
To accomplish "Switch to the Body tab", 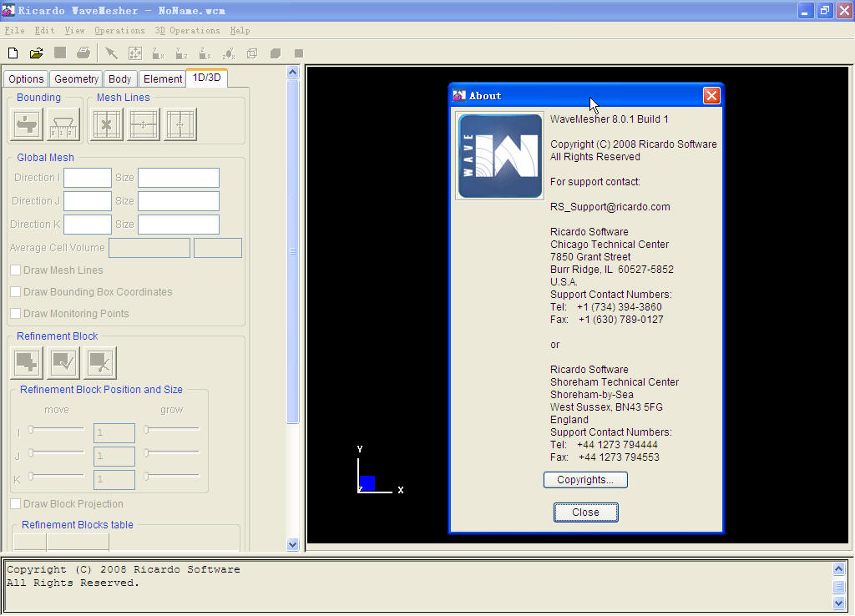I will tap(119, 79).
